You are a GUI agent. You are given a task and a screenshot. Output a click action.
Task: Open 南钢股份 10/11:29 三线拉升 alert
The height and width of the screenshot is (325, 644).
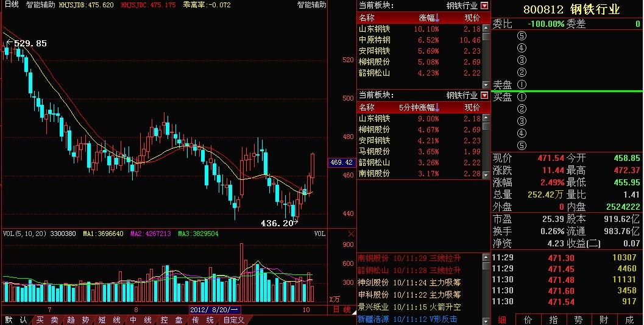tap(409, 259)
